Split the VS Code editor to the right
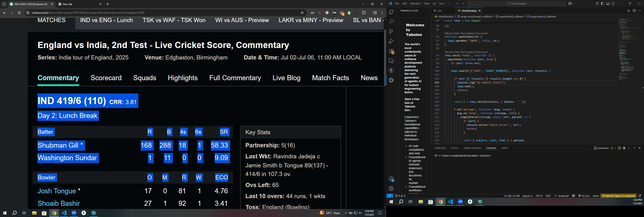 click(634, 11)
